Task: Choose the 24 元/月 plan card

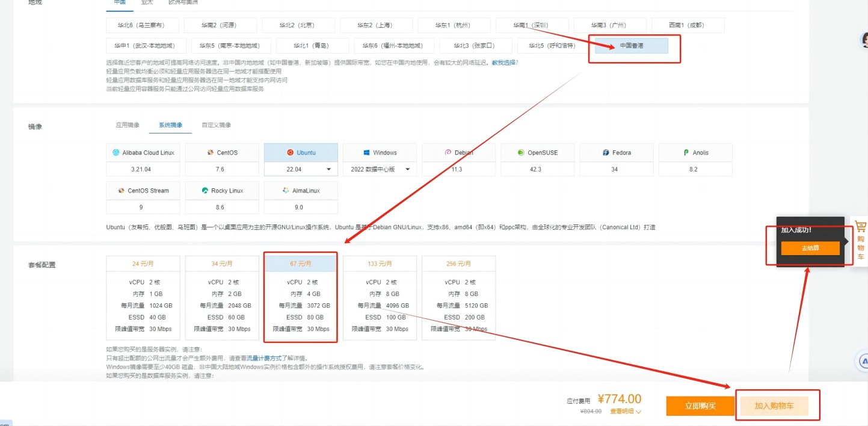Action: pyautogui.click(x=143, y=298)
